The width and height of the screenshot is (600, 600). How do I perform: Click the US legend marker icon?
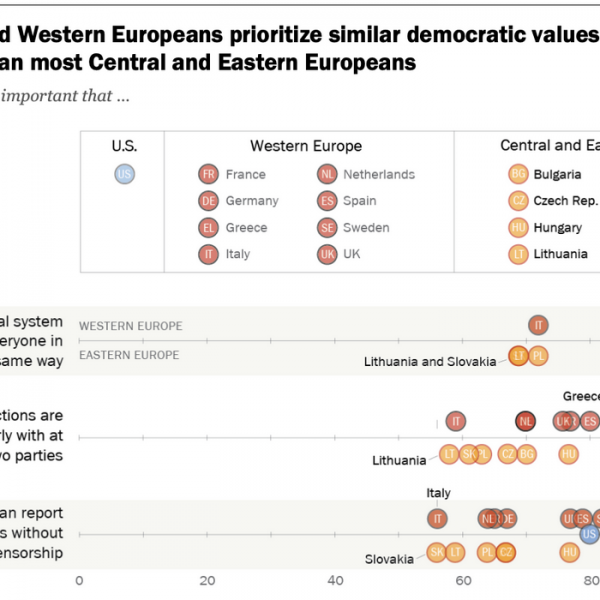coord(124,174)
